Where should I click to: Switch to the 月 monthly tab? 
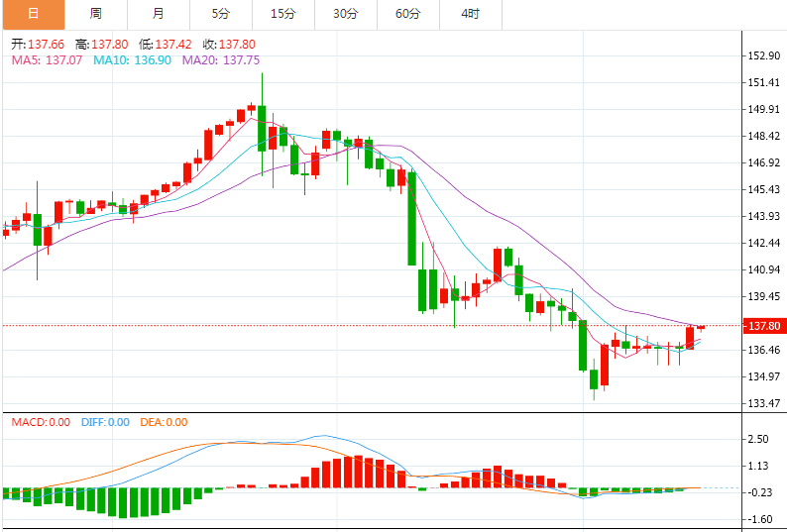[x=159, y=14]
